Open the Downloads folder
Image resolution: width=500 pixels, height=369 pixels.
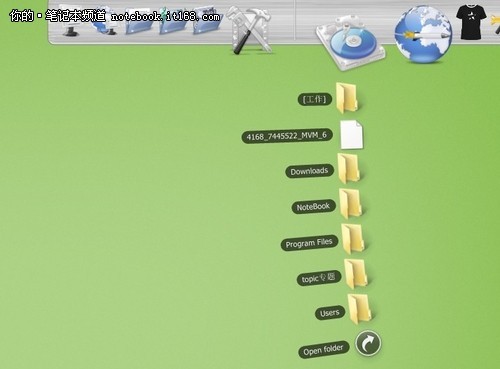349,168
